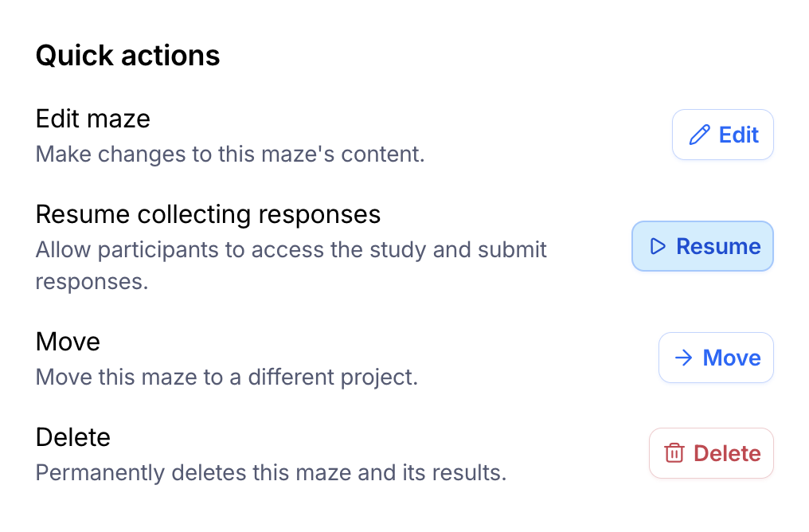Select the Delete row title on left
The width and height of the screenshot is (809, 532).
(x=72, y=437)
